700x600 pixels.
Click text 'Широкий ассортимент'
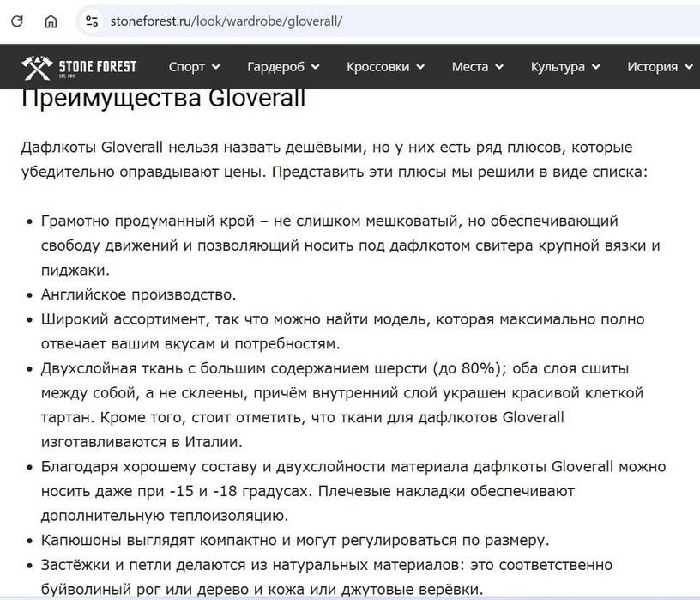click(124, 319)
